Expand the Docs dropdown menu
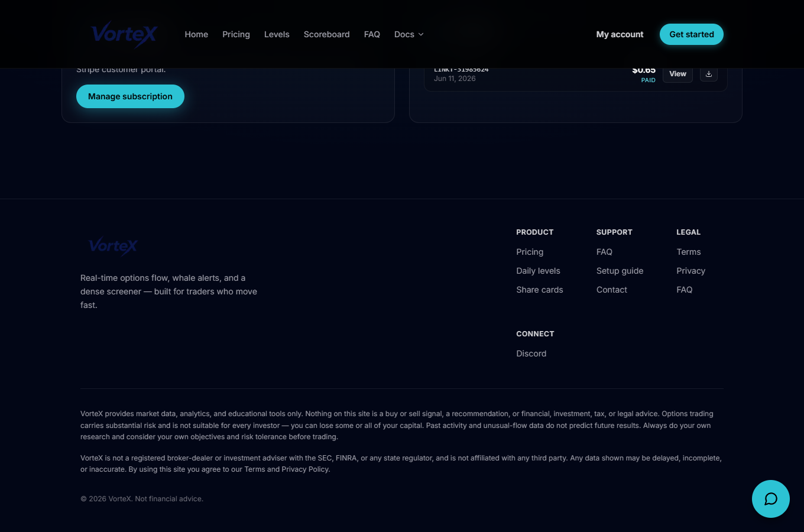The width and height of the screenshot is (804, 532). tap(409, 34)
